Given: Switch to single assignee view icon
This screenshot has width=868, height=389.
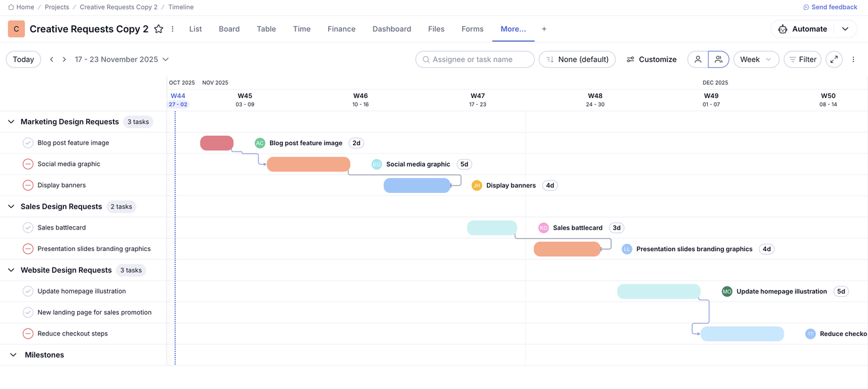Looking at the screenshot, I should click(x=698, y=59).
